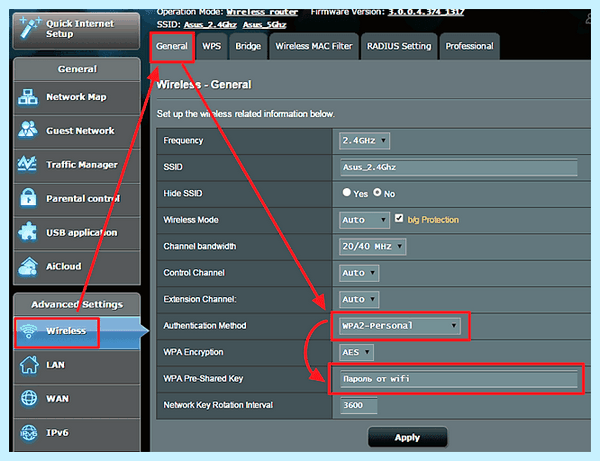This screenshot has width=600, height=461.
Task: Open the Channel bandwidth 20/40 MHz dropdown
Action: point(372,246)
